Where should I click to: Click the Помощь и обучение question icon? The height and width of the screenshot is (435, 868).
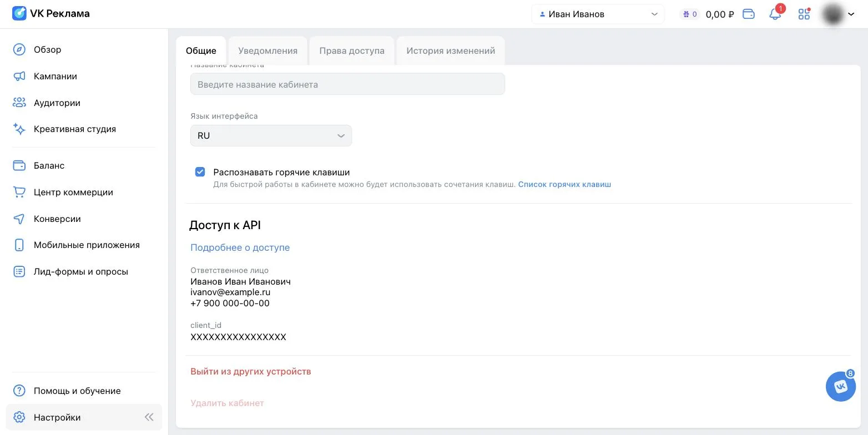tap(19, 391)
